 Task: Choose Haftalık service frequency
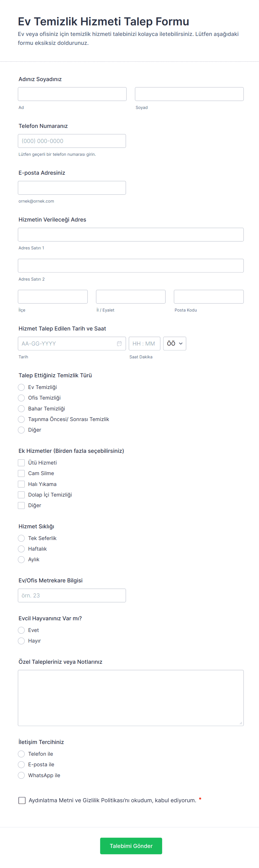(x=21, y=549)
